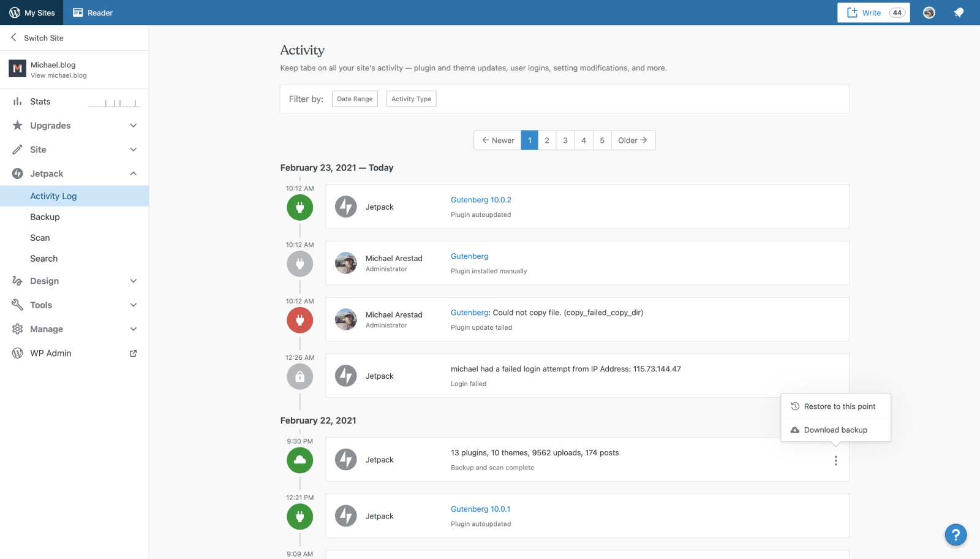Click green plugin icon for Gutenberg 10.0.1
Viewport: 980px width, 559px height.
(x=300, y=517)
